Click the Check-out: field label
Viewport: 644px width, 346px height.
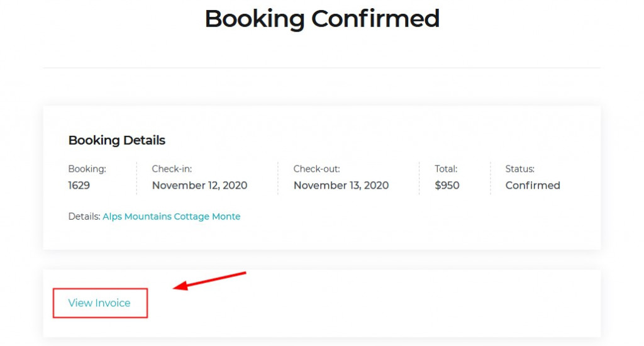point(316,169)
